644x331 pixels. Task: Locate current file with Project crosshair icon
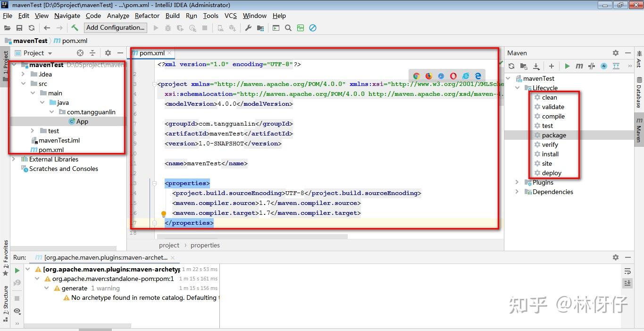(x=80, y=53)
